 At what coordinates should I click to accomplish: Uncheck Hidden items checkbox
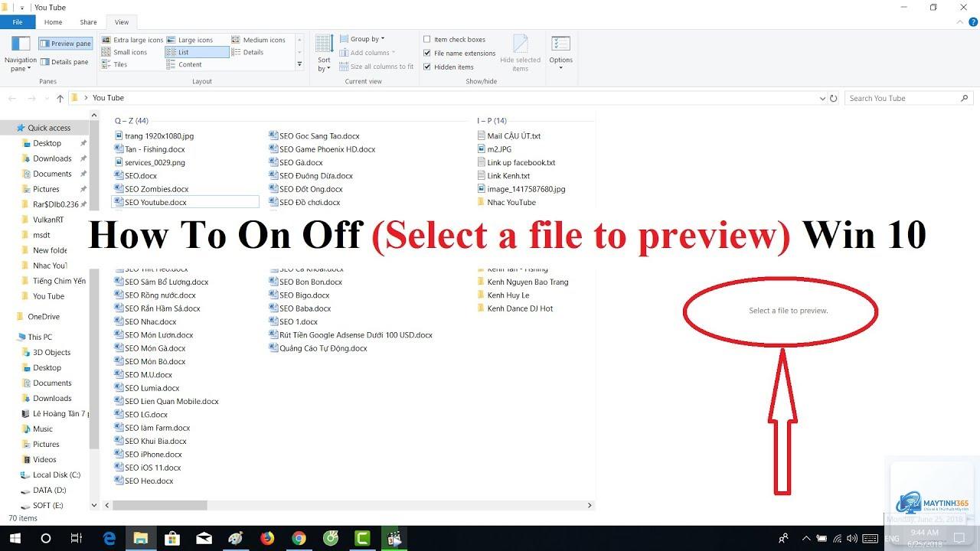(x=449, y=67)
